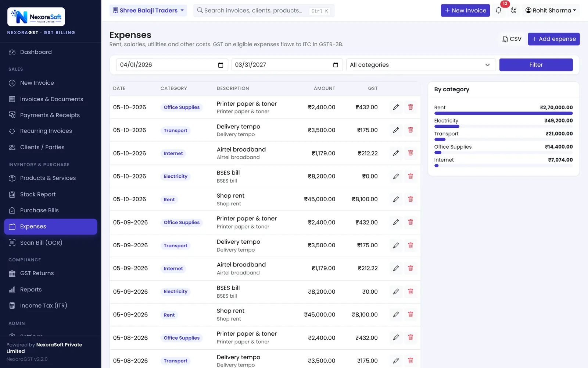Toggle dark mode moon icon
Image resolution: width=588 pixels, height=368 pixels.
pyautogui.click(x=514, y=10)
